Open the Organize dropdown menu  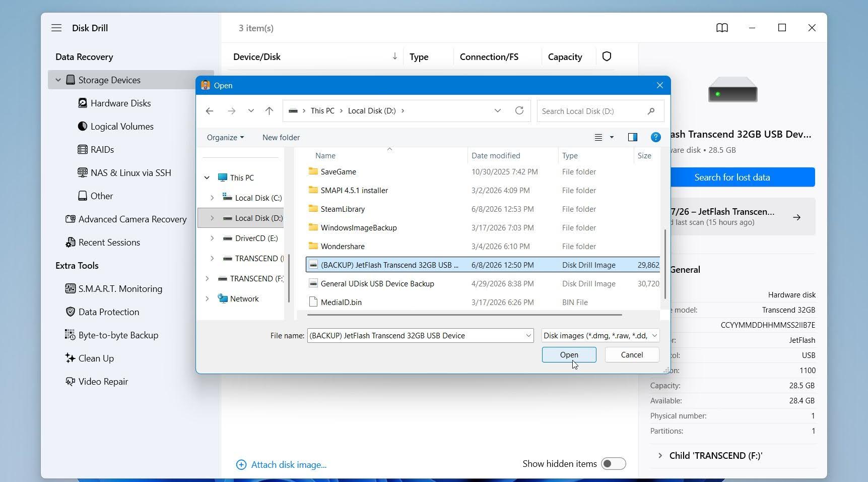[225, 137]
